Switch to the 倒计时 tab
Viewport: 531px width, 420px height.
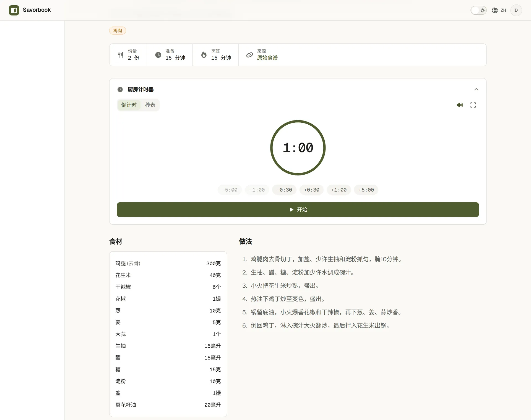pyautogui.click(x=129, y=105)
